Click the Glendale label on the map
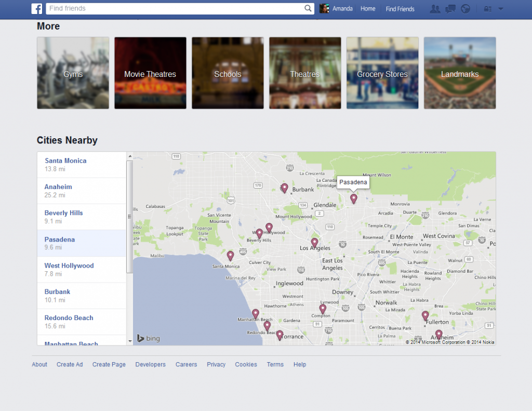This screenshot has height=411, width=532. [325, 205]
